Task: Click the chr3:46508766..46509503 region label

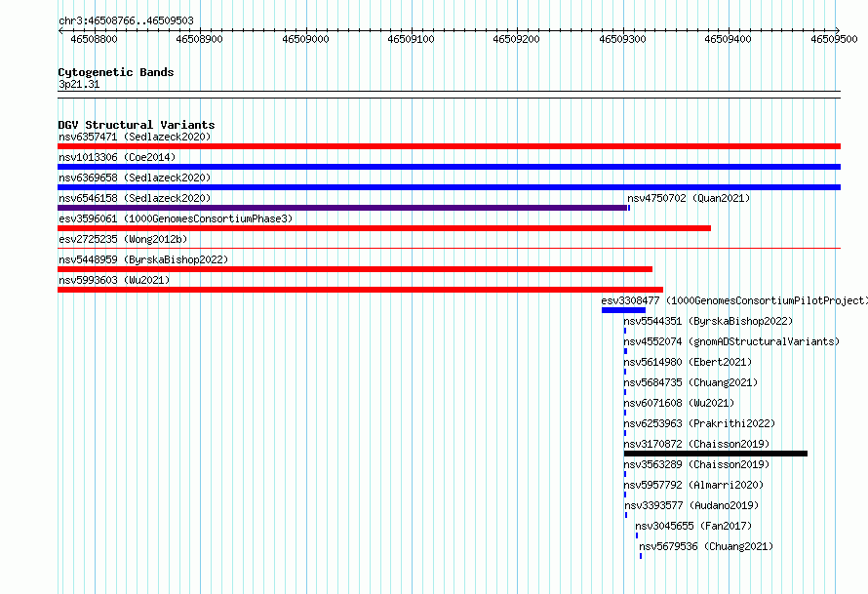Action: tap(126, 20)
